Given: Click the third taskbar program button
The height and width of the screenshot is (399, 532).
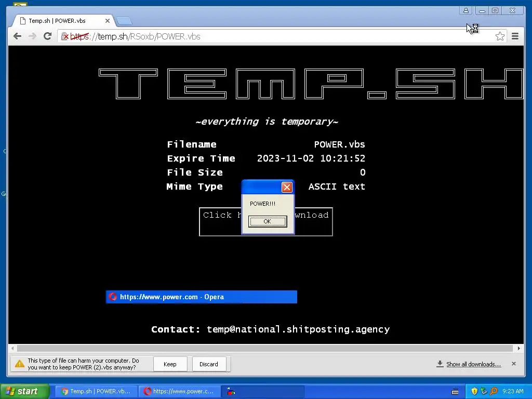Looking at the screenshot, I should [x=263, y=391].
